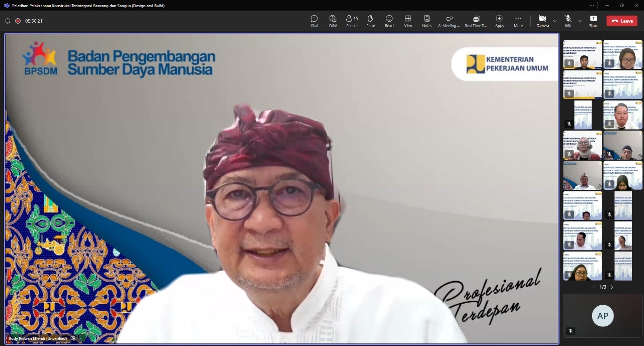Open the React emoji picker

click(x=389, y=21)
